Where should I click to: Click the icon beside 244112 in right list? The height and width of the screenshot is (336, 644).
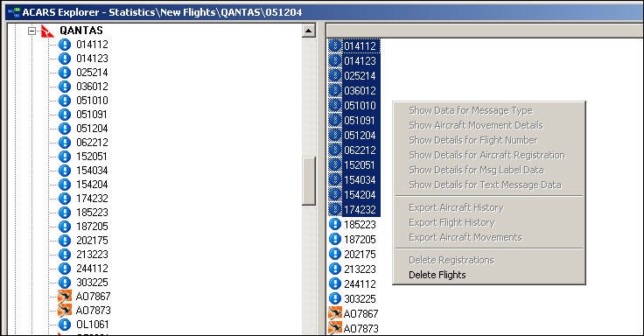point(335,283)
